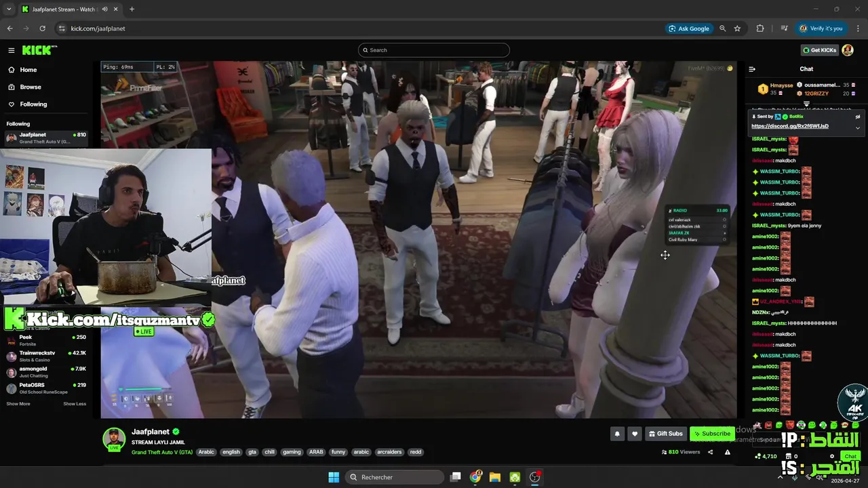Go to Home in sidebar
Image resolution: width=868 pixels, height=488 pixels.
click(x=22, y=70)
